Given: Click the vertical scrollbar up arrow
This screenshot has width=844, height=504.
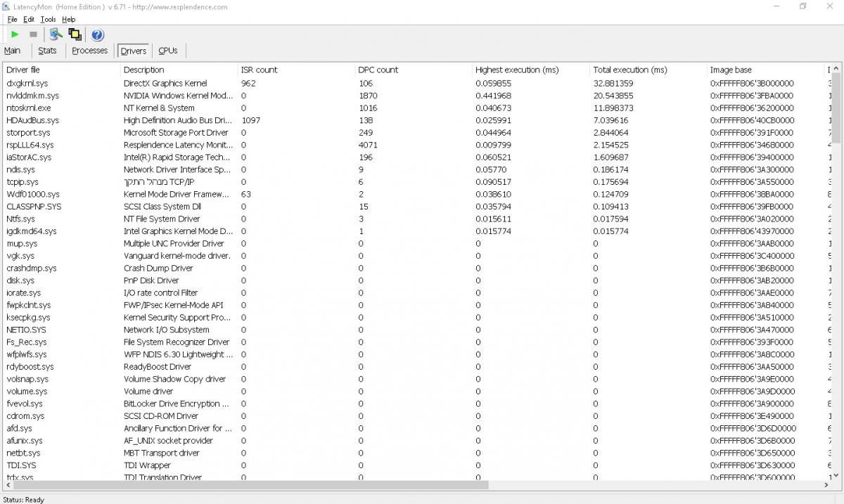Looking at the screenshot, I should coord(836,69).
